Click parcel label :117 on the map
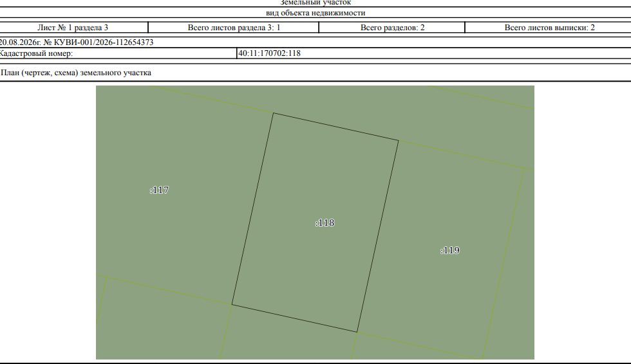Screen dimensions: 631x364 pyautogui.click(x=160, y=190)
